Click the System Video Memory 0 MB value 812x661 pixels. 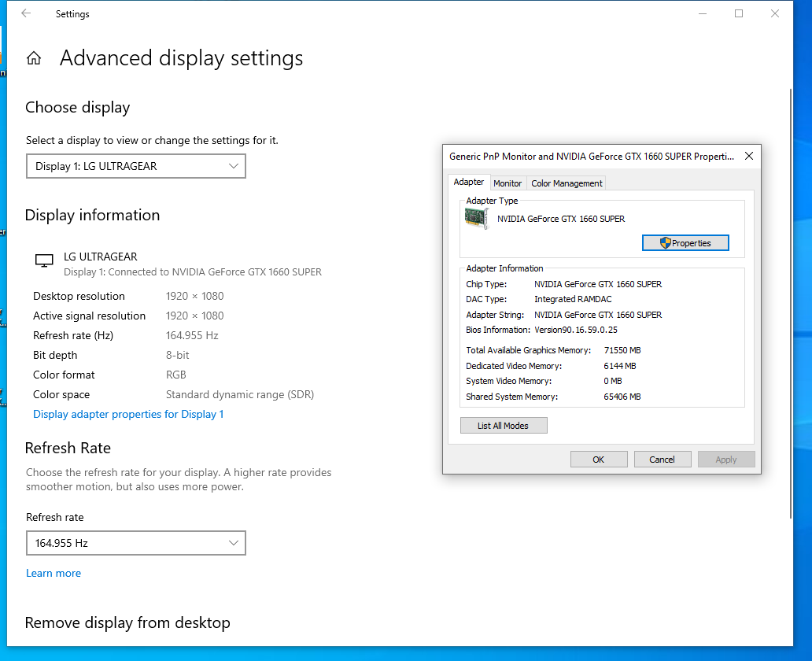pos(613,382)
